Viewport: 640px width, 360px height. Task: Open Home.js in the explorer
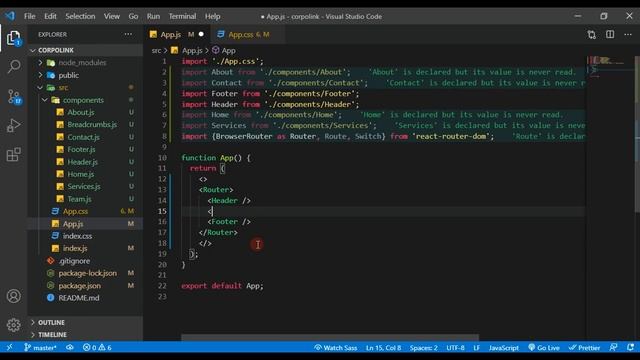(x=85, y=174)
